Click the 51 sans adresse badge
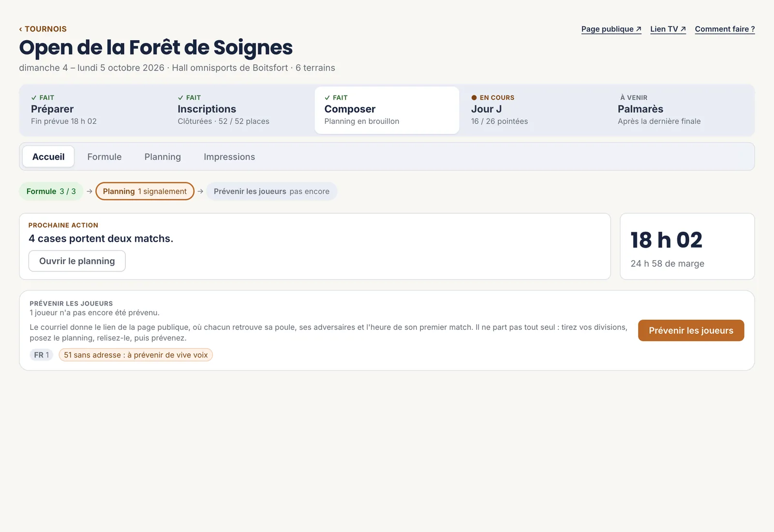This screenshot has width=774, height=532. 136,355
